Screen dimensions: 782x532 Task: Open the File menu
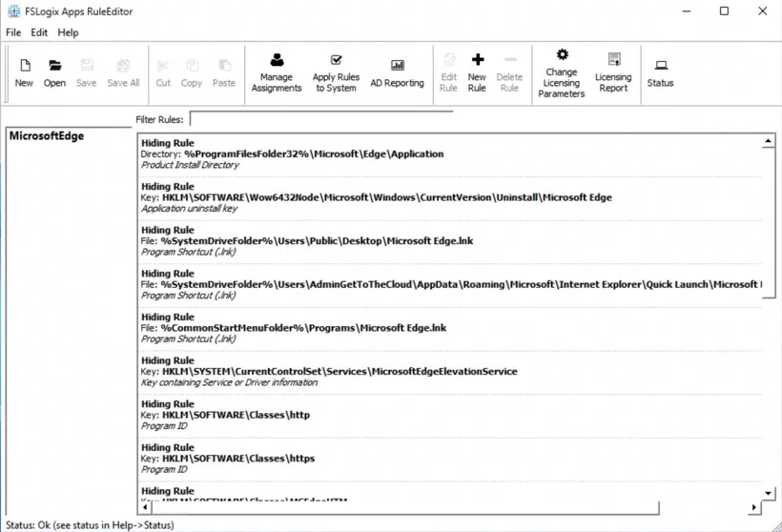(x=13, y=32)
